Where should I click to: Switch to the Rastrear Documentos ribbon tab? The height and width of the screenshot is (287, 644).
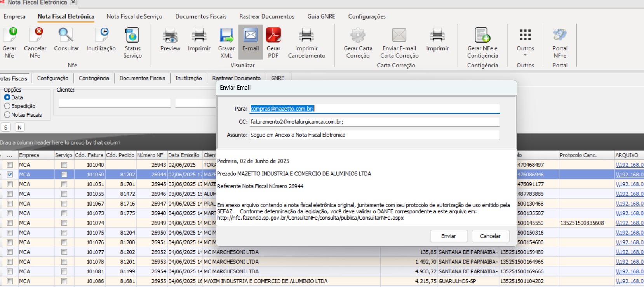[x=266, y=16]
